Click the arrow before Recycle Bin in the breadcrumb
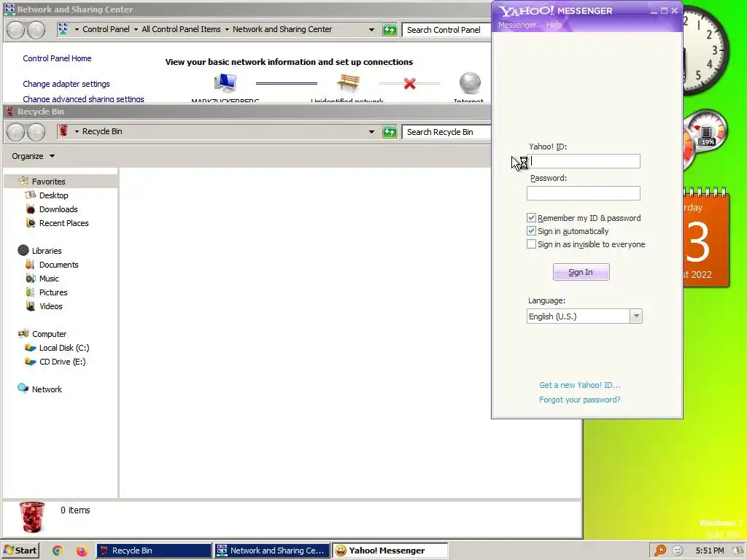Image resolution: width=747 pixels, height=560 pixels. pos(77,131)
